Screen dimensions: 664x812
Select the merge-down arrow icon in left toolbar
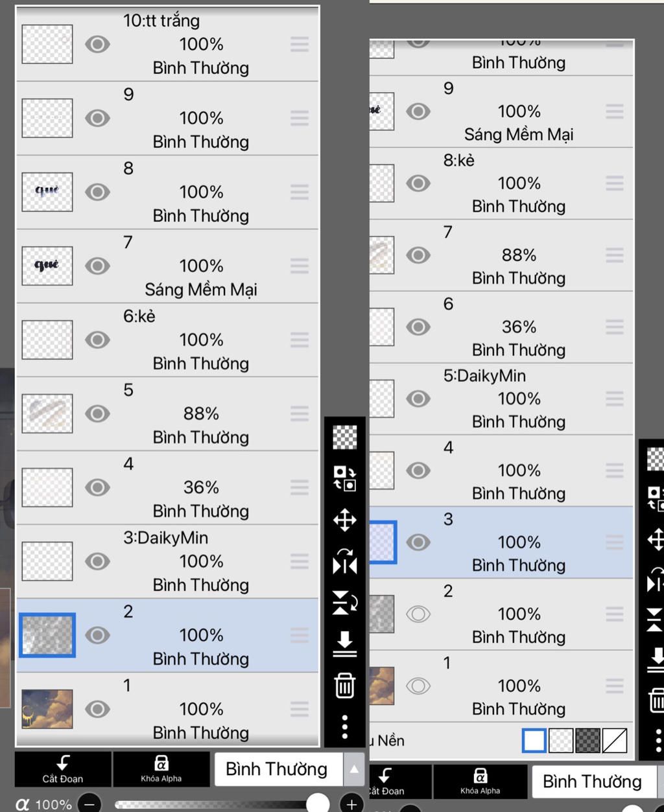[x=344, y=644]
